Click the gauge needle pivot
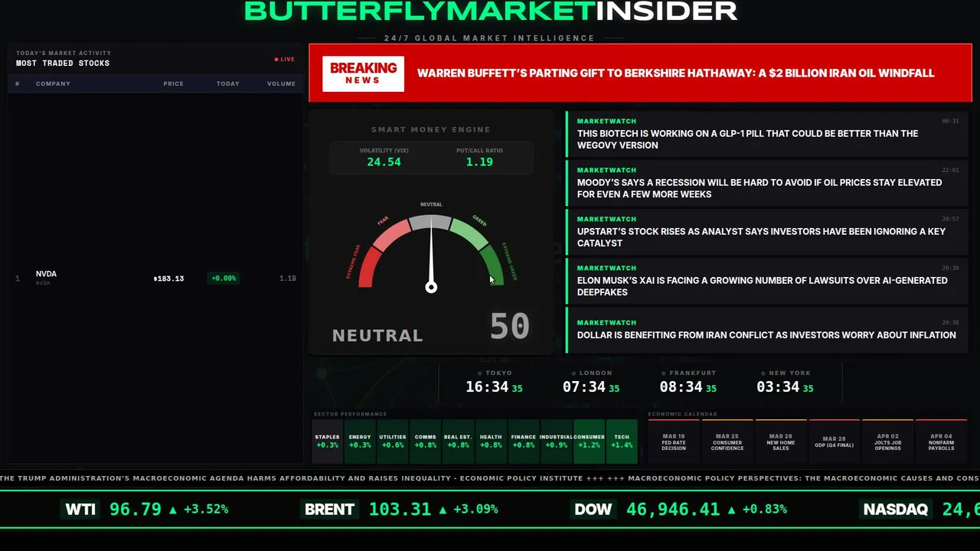 [431, 288]
